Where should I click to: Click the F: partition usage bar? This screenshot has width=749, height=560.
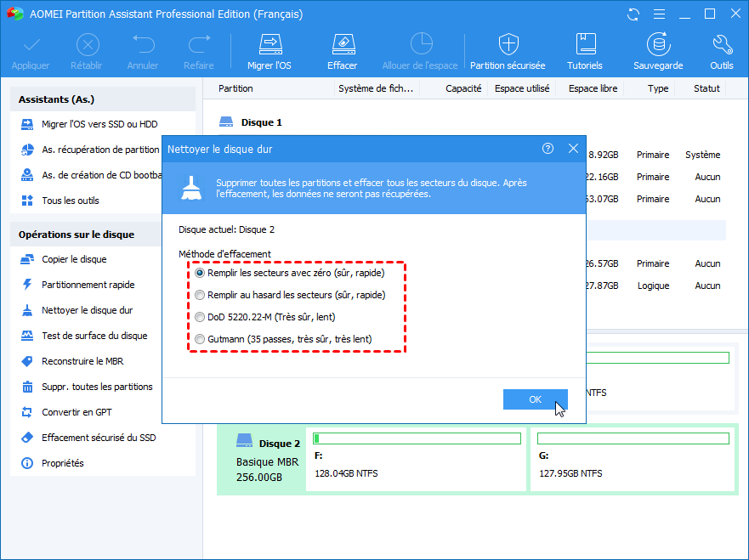tap(417, 438)
